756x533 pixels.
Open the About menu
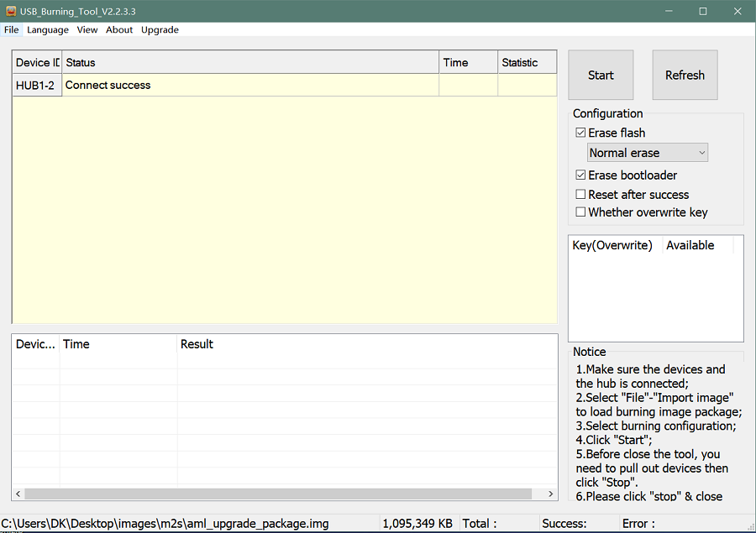pos(119,29)
